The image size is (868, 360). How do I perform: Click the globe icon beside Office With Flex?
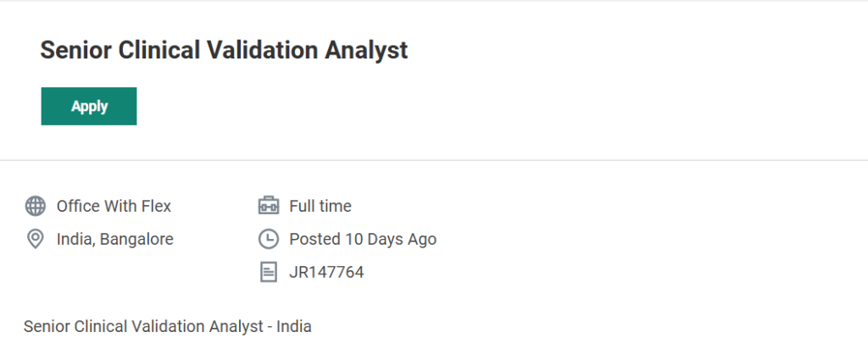click(x=36, y=206)
